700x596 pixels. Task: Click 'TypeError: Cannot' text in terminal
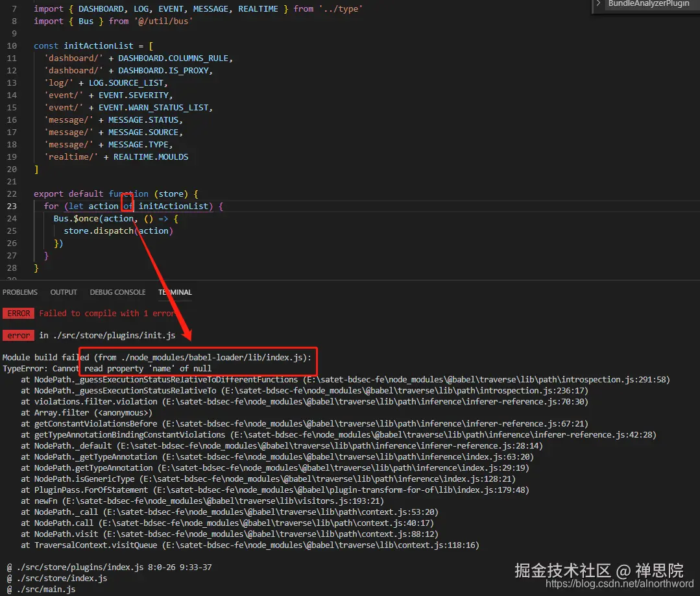coord(41,369)
